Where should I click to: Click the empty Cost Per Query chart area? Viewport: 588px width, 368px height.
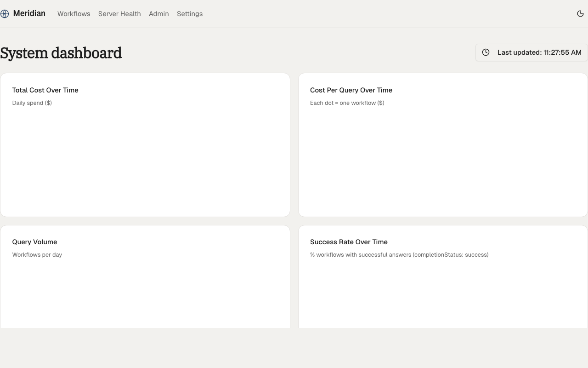443,161
